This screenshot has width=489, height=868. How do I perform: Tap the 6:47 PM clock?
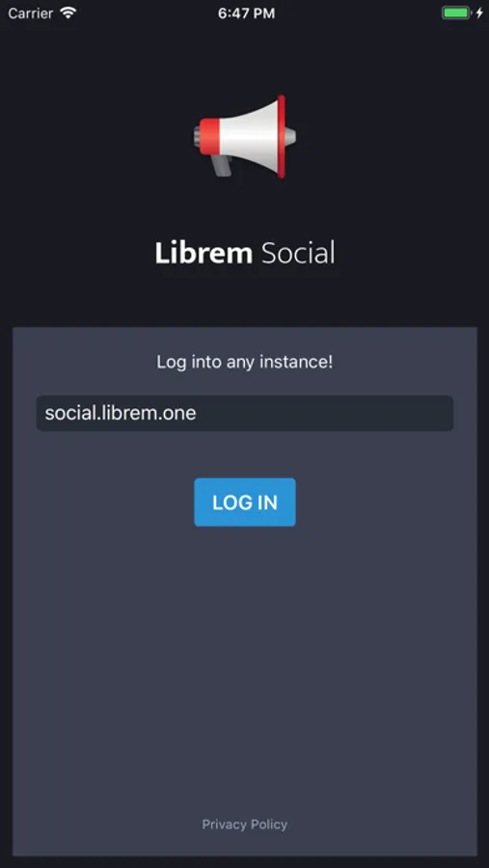246,14
